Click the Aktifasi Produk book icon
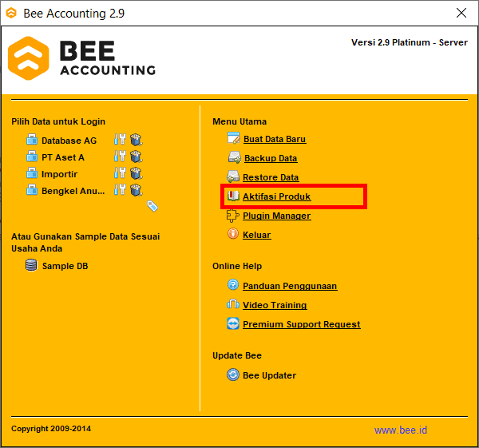Screen dimensions: 479x448 pos(233,196)
